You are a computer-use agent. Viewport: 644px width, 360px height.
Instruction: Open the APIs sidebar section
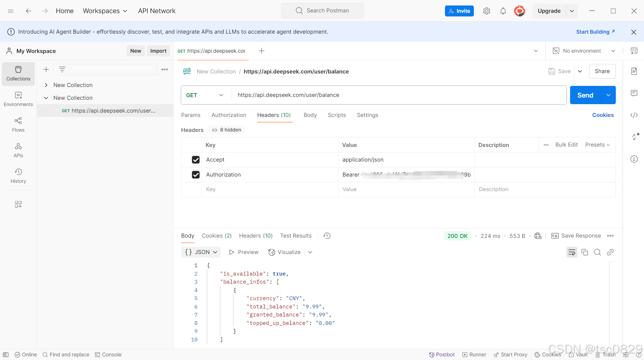(18, 151)
